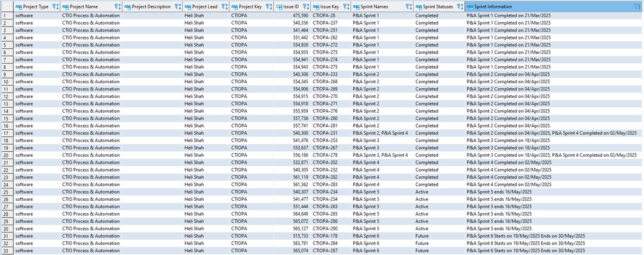
Task: Select the highlighted Sprint Information column header label
Action: [x=493, y=6]
